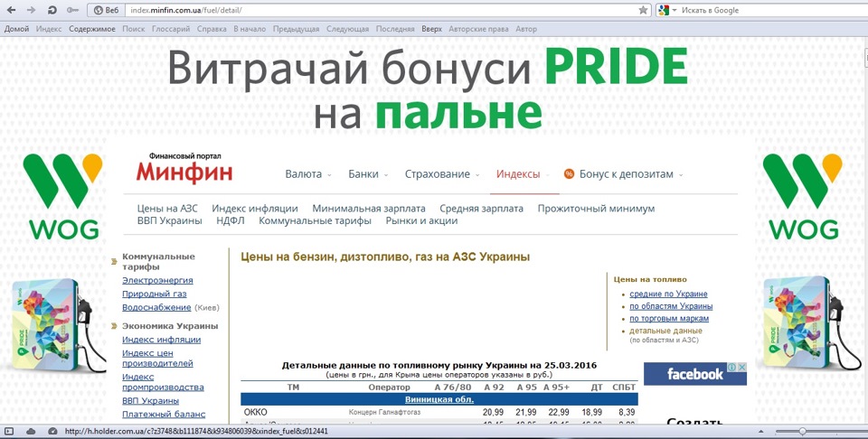Screen dimensions: 868x439
Task: Click the Google search engine icon
Action: click(x=663, y=10)
